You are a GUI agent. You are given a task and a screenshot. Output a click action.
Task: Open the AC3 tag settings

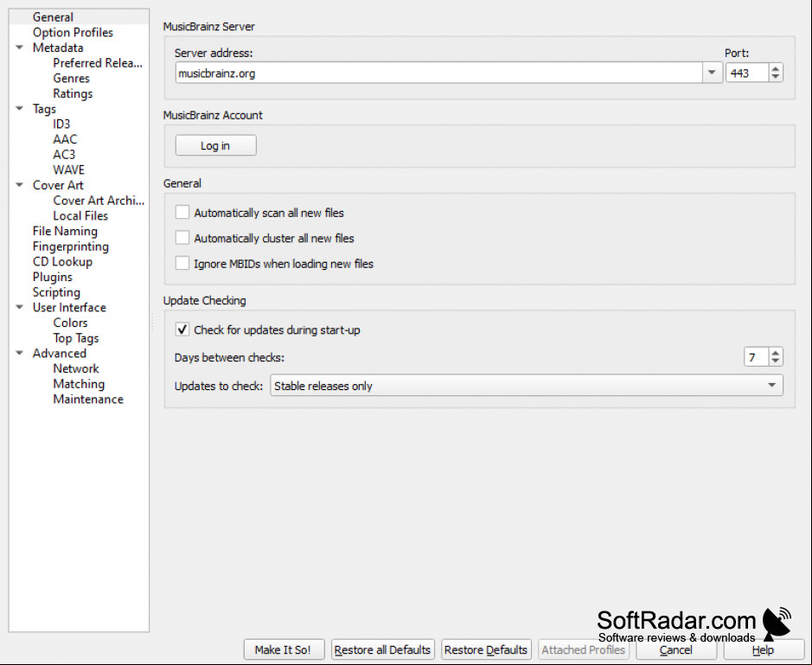(64, 154)
